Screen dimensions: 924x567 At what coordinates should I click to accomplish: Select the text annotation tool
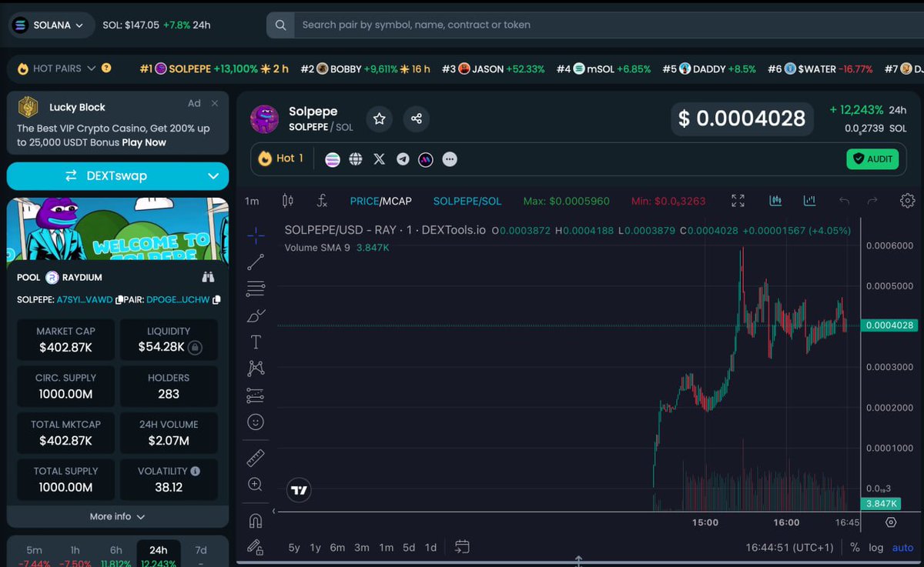click(256, 342)
